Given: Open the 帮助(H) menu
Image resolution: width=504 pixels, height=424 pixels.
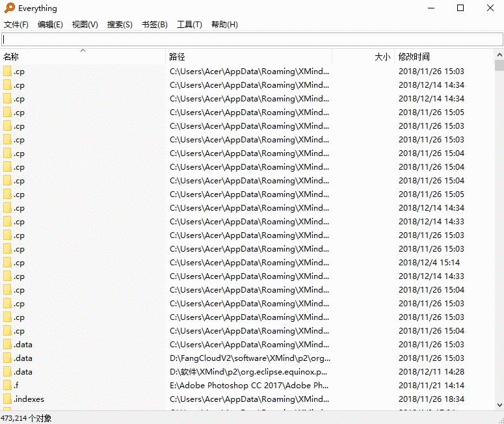Looking at the screenshot, I should (x=224, y=25).
